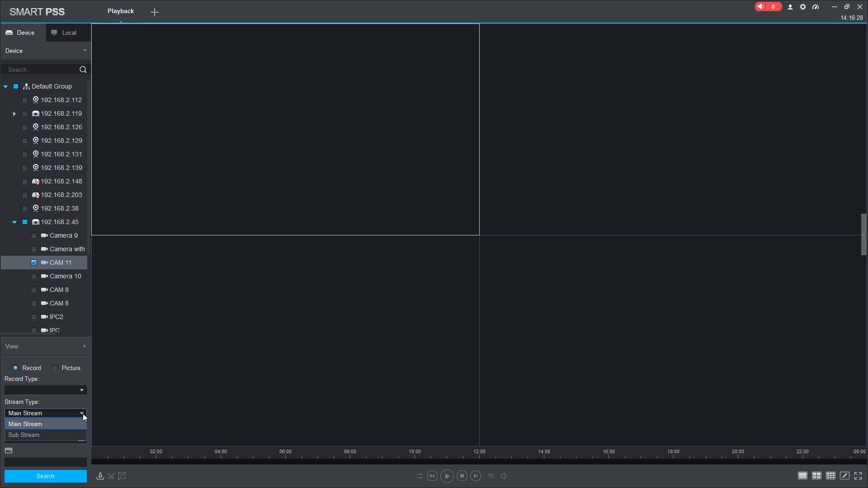Click the smart search region icon
The image size is (868, 488).
(122, 476)
